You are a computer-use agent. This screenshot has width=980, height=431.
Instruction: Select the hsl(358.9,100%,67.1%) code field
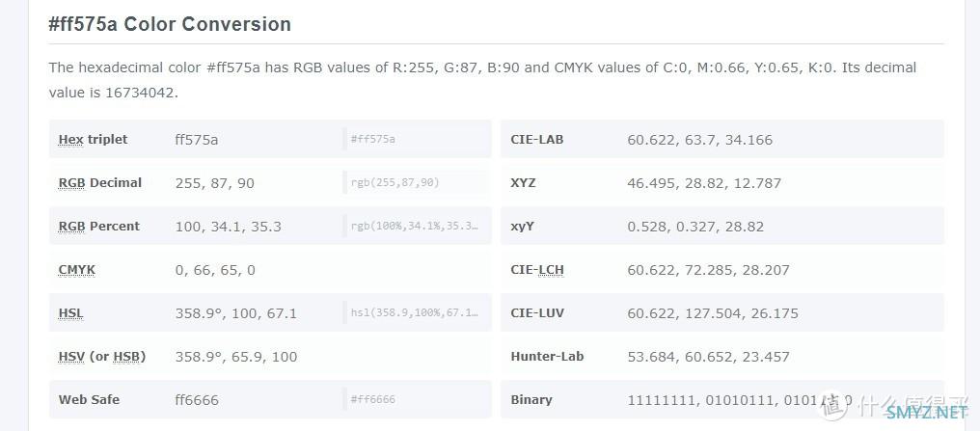[x=415, y=313]
